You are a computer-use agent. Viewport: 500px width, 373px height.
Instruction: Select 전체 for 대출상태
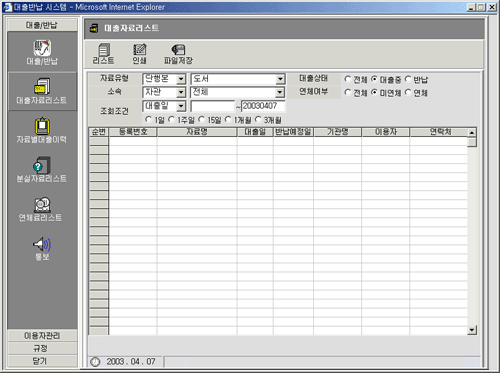(x=348, y=79)
